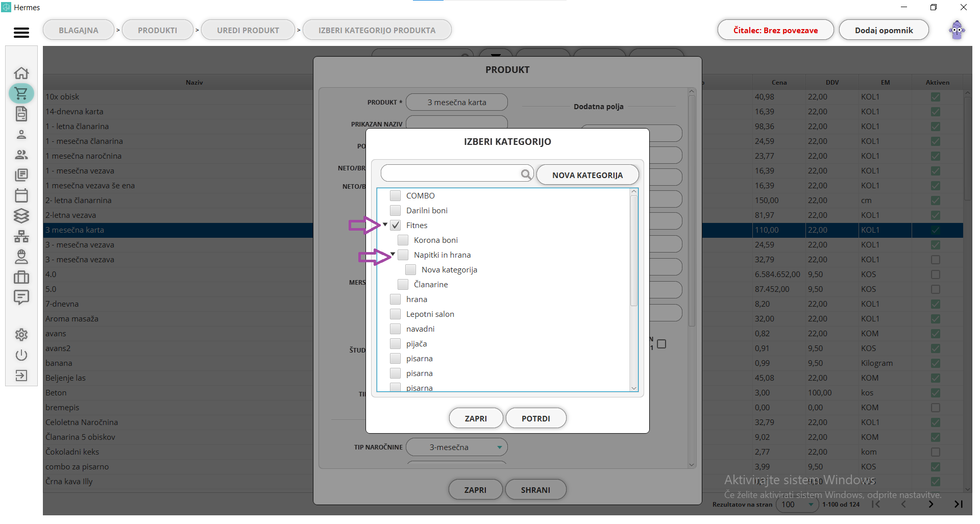Check the COMBO category checkbox
This screenshot has width=980, height=524.
pyautogui.click(x=395, y=195)
